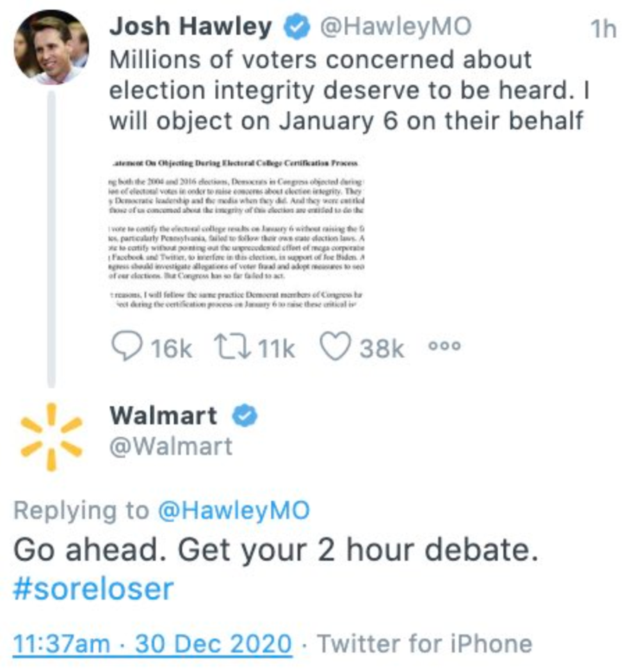Open the @Walmart handle
This screenshot has height=672, width=623.
click(171, 446)
